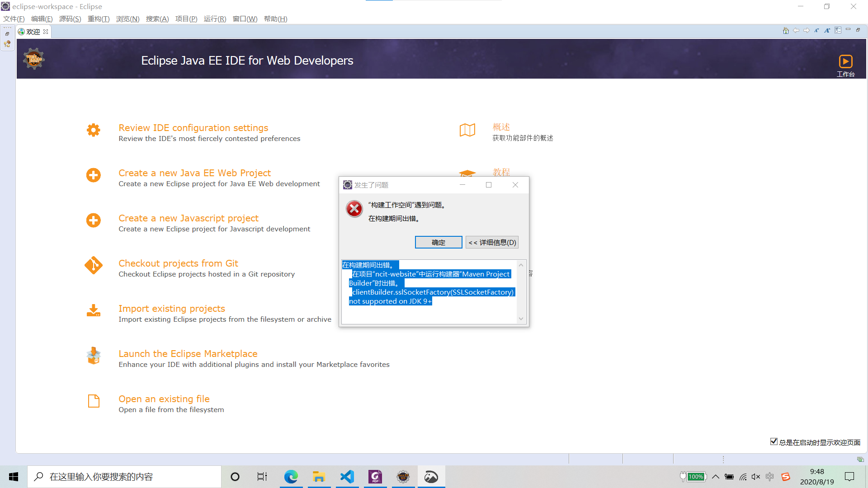The width and height of the screenshot is (868, 488).
Task: Toggle always show welcome page checkbox
Action: [x=774, y=442]
